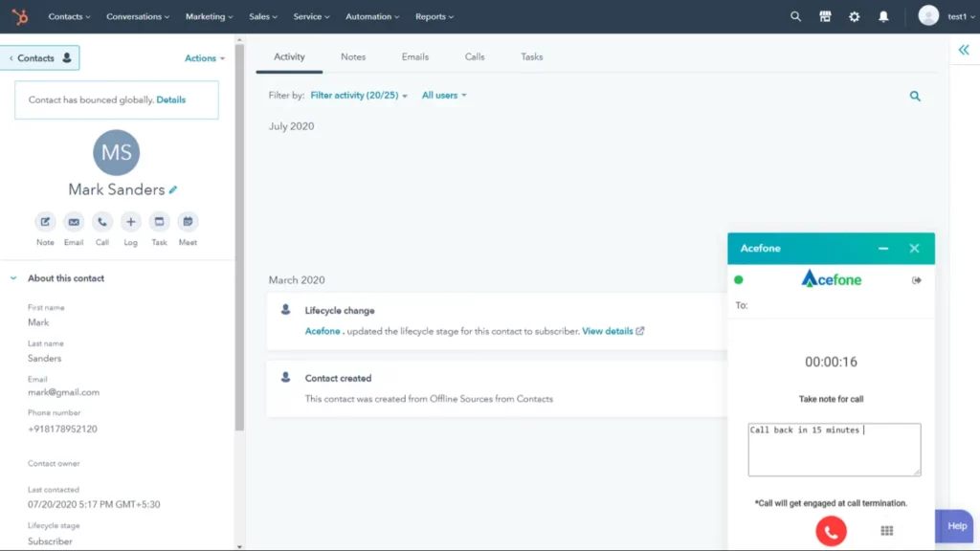The image size is (980, 551).
Task: Click the First name value Mark
Action: pyautogui.click(x=38, y=322)
